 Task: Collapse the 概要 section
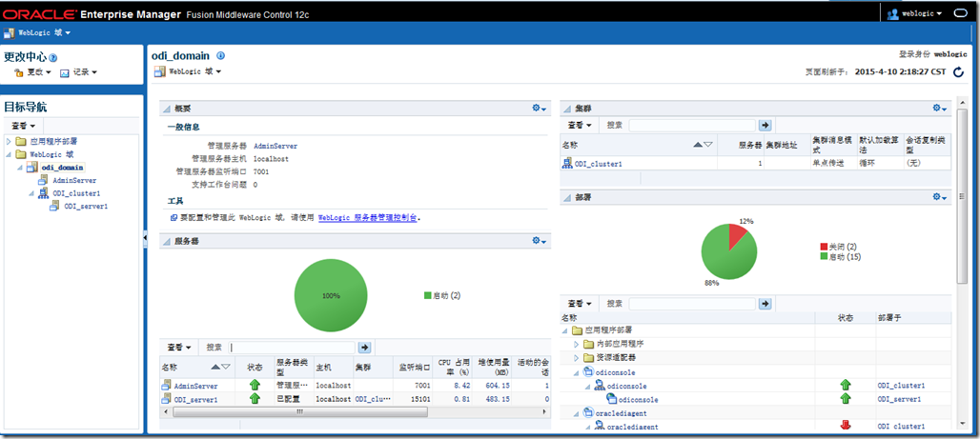tap(167, 109)
